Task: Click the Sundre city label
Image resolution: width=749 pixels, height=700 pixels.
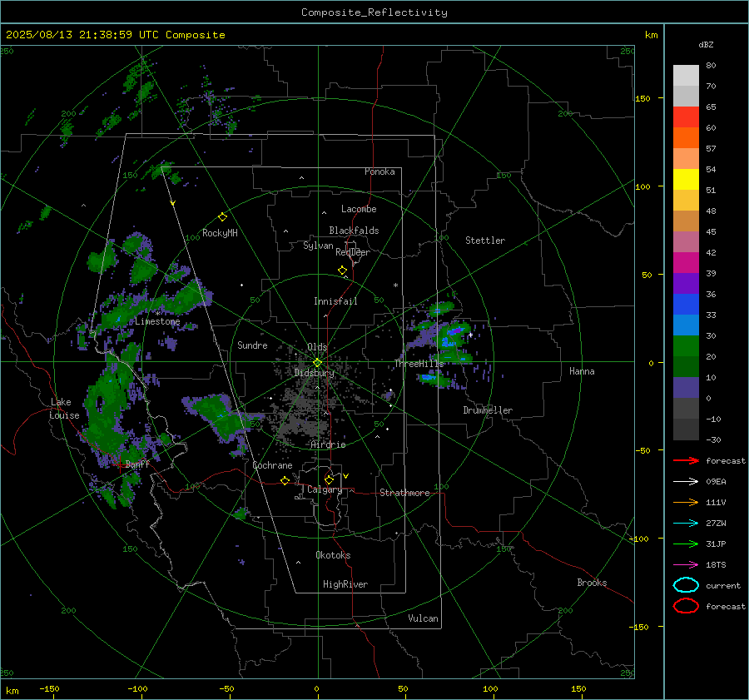Action: click(x=252, y=345)
